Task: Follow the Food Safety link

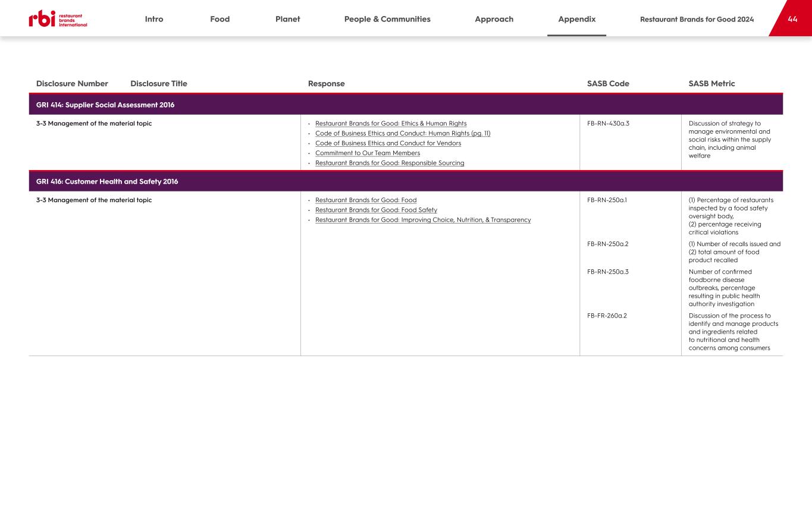Action: point(376,210)
